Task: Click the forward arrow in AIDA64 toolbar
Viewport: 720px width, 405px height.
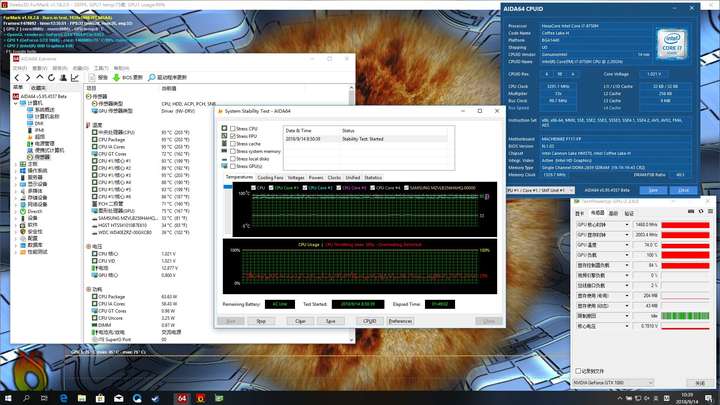Action: pyautogui.click(x=28, y=78)
